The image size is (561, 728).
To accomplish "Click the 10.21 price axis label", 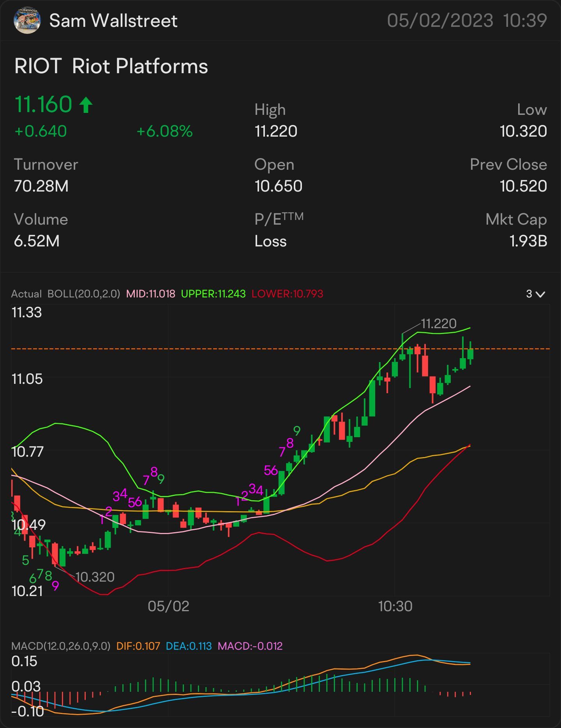I will pyautogui.click(x=27, y=591).
